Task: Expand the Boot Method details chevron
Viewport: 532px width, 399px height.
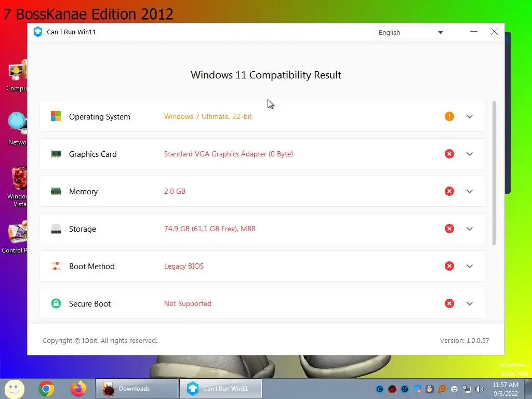Action: point(470,266)
